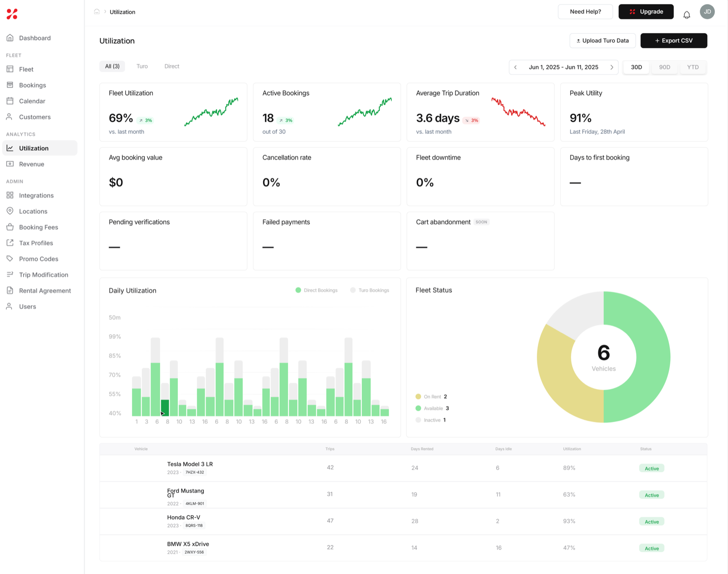Click Upload Turo Data button
Image resolution: width=728 pixels, height=574 pixels.
(602, 41)
